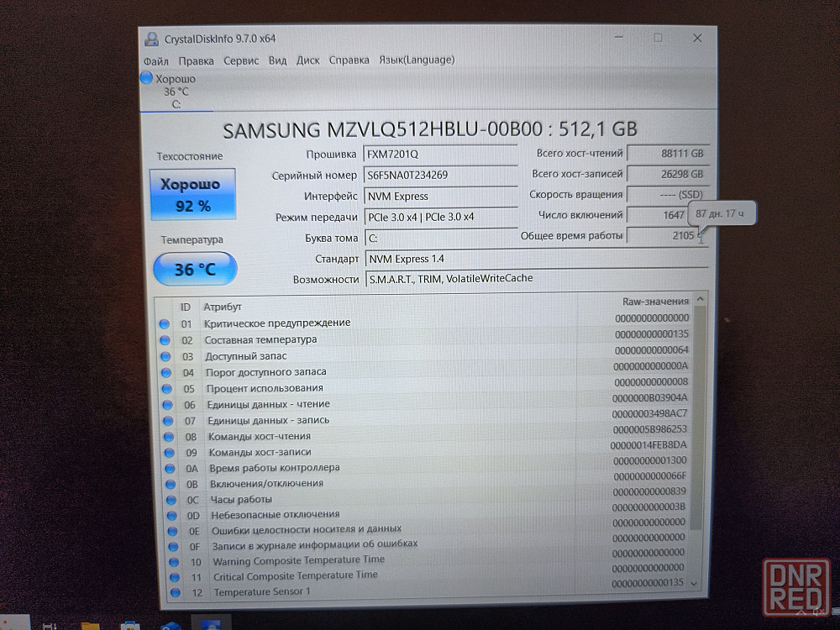Open the Правка menu
840x630 pixels.
click(196, 61)
